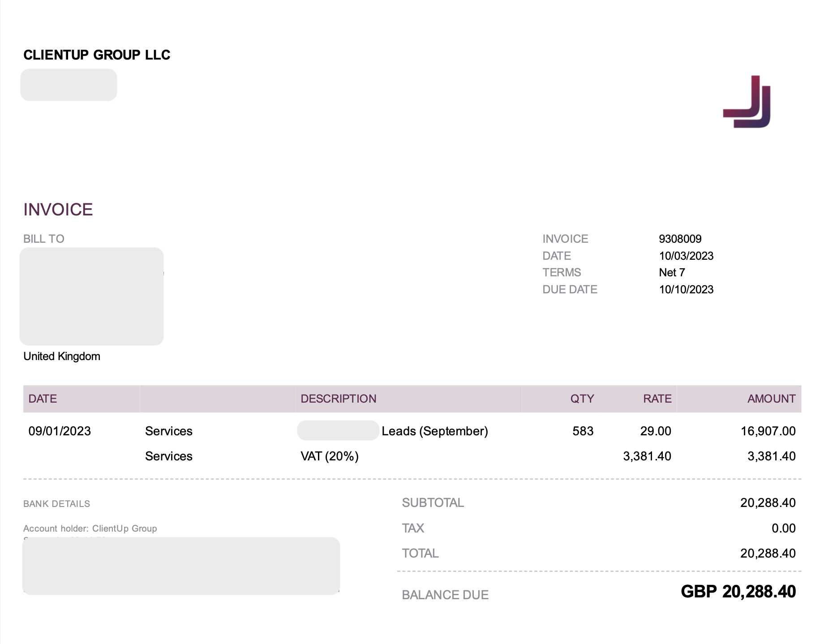Click the quantity value 583
824x644 pixels.
[x=583, y=431]
